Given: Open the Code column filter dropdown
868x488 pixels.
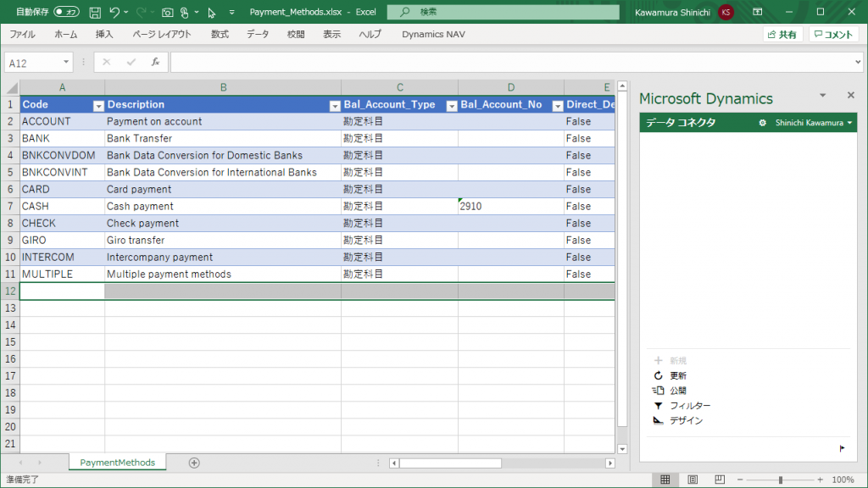Looking at the screenshot, I should pos(98,106).
